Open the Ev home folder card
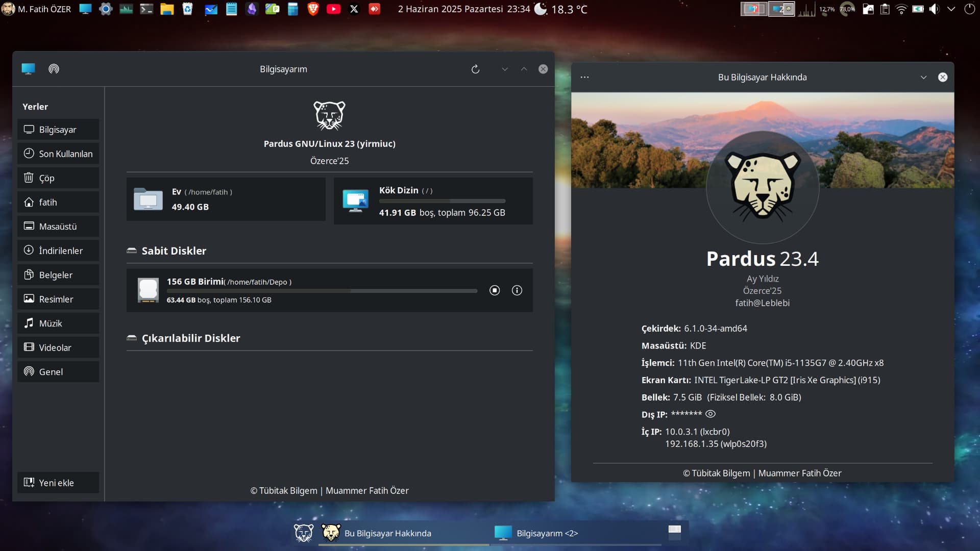The width and height of the screenshot is (980, 551). [x=226, y=199]
